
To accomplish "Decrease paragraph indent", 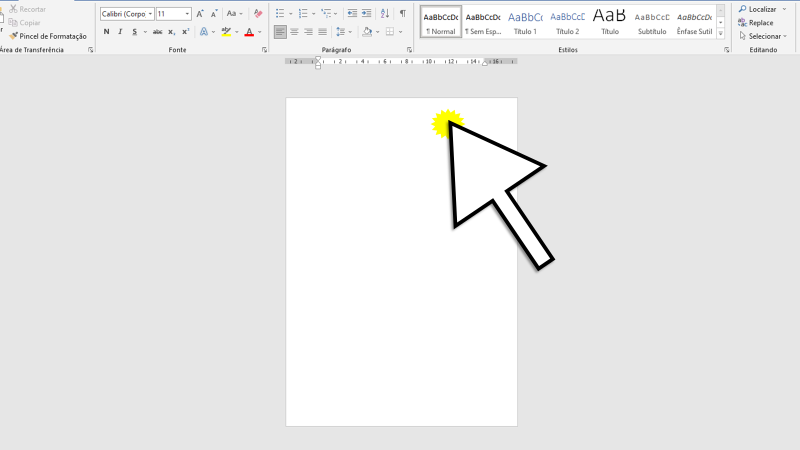I will coord(352,14).
